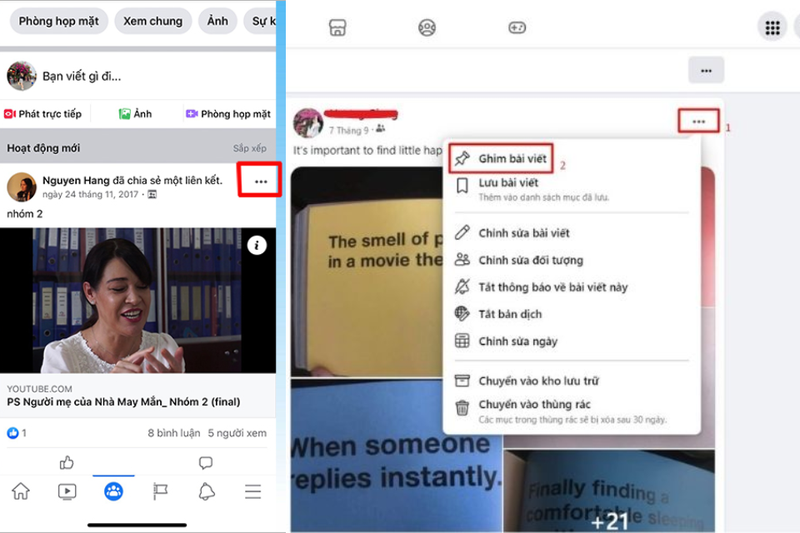The width and height of the screenshot is (800, 533).
Task: View the like reaction count
Action: (x=17, y=433)
